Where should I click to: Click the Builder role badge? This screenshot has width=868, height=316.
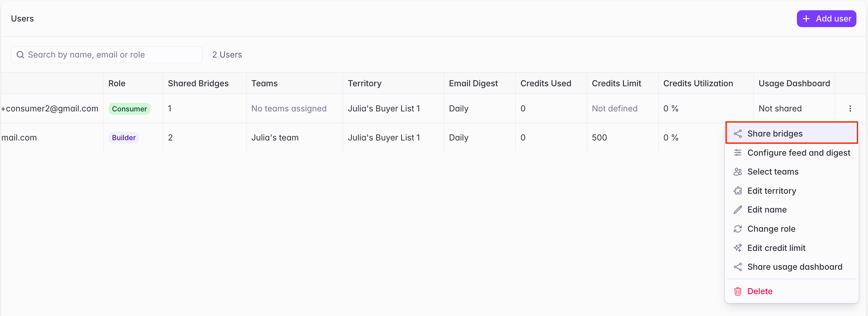tap(124, 138)
